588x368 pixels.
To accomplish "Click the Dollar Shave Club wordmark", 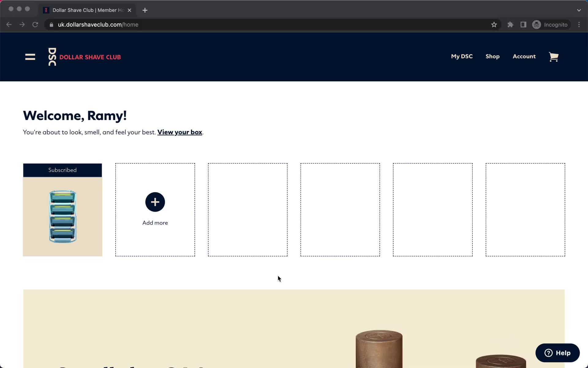I will click(90, 57).
